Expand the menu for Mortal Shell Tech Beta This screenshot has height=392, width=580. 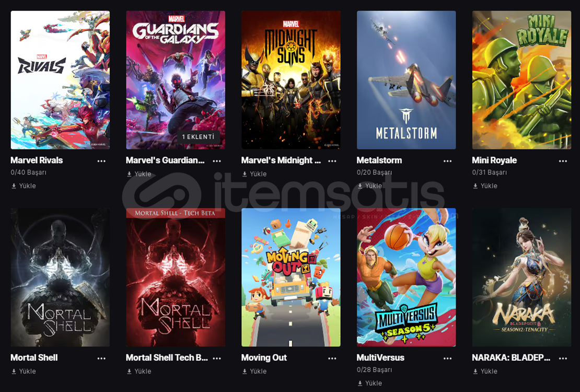pyautogui.click(x=217, y=359)
